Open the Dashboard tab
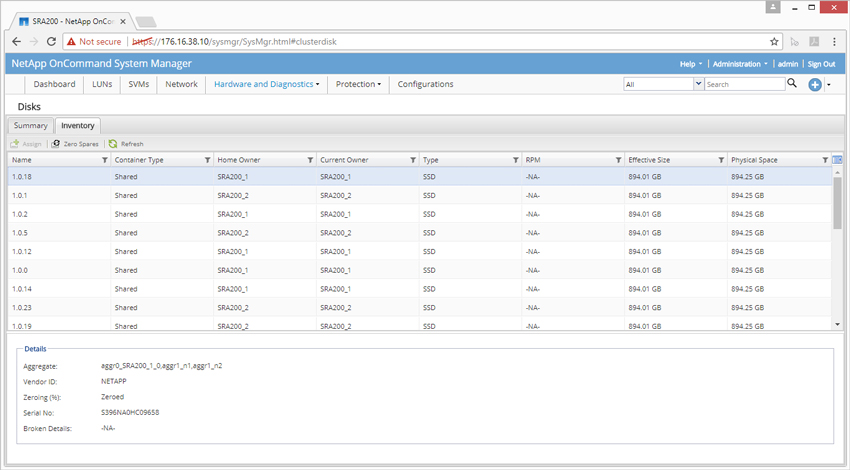The width and height of the screenshot is (850, 470). (x=54, y=84)
